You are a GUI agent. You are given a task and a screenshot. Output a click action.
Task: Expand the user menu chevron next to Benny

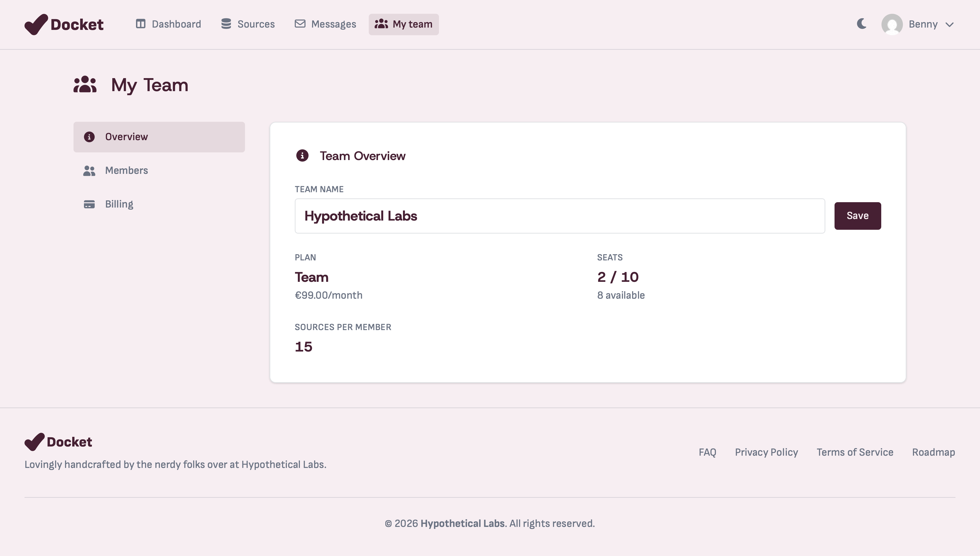click(x=949, y=25)
